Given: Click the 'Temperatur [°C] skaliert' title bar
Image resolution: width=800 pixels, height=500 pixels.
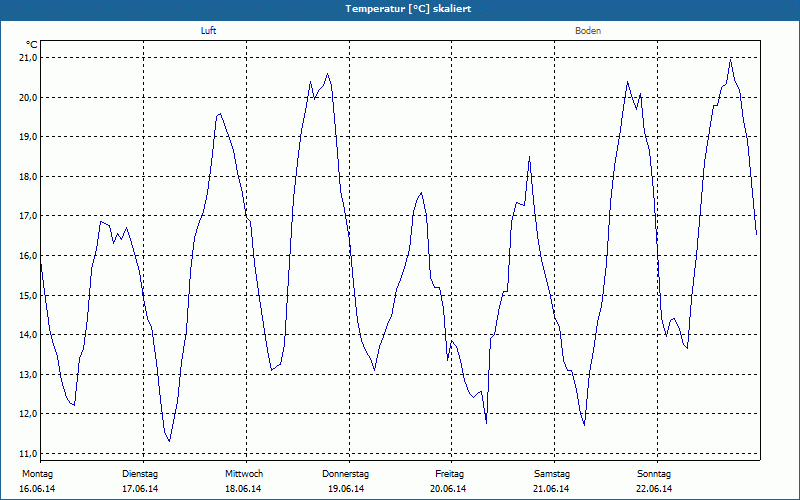Looking at the screenshot, I should (400, 9).
